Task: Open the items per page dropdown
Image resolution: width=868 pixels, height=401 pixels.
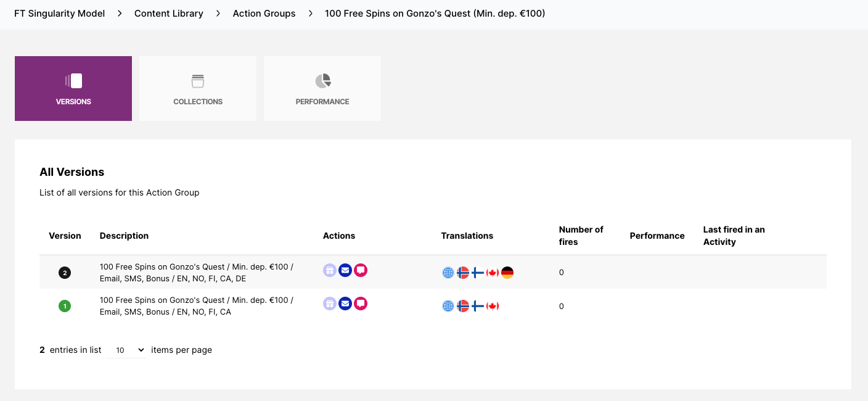Action: point(126,350)
